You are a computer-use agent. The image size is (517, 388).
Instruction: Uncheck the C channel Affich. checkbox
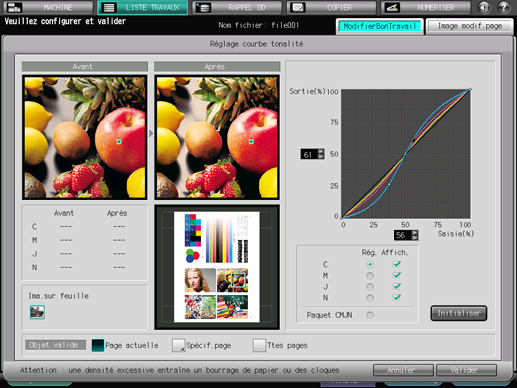coord(397,264)
